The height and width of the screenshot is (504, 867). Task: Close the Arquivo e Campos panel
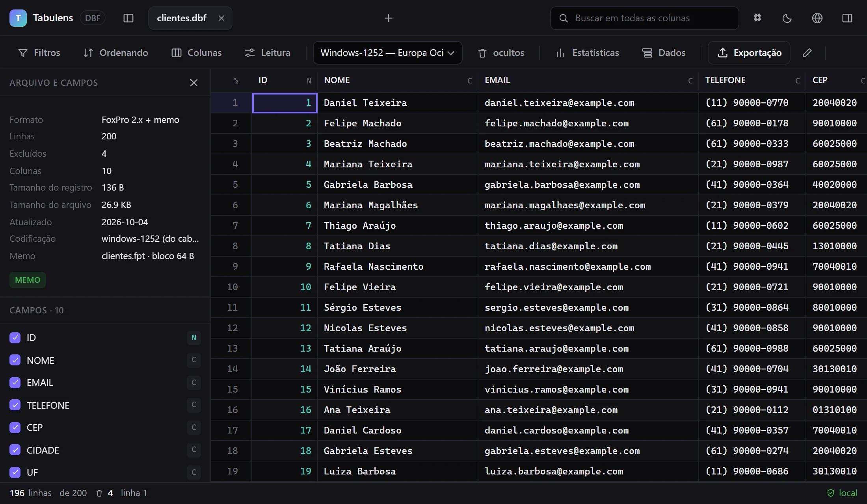tap(194, 83)
